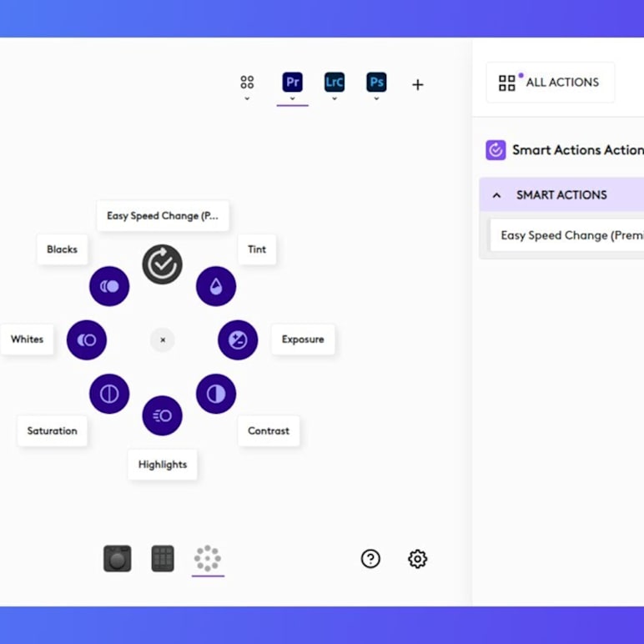Switch to the Premiere Pro profile

[x=292, y=83]
